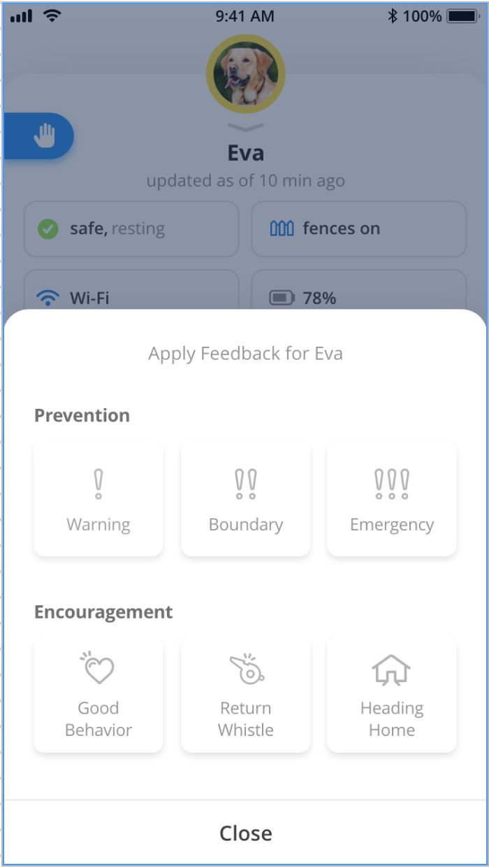Select the Warning label text

98,525
